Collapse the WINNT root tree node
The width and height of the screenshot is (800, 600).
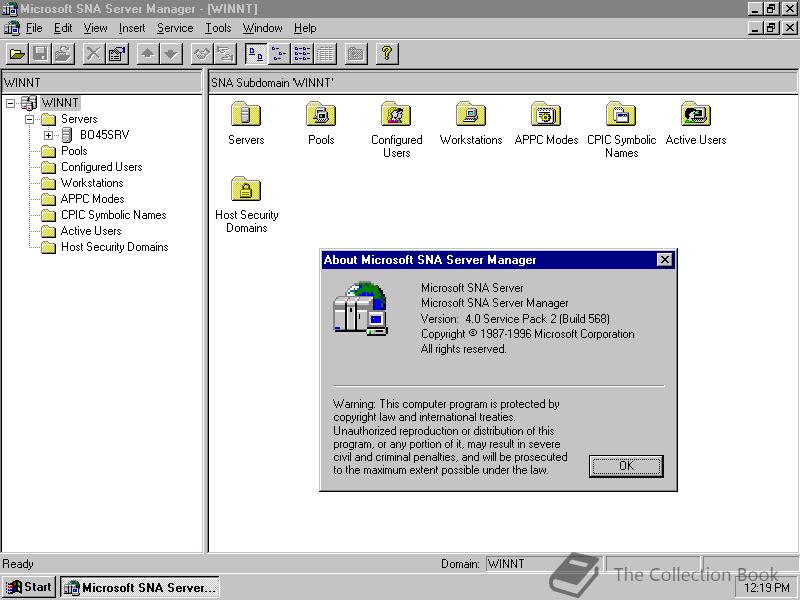click(10, 104)
